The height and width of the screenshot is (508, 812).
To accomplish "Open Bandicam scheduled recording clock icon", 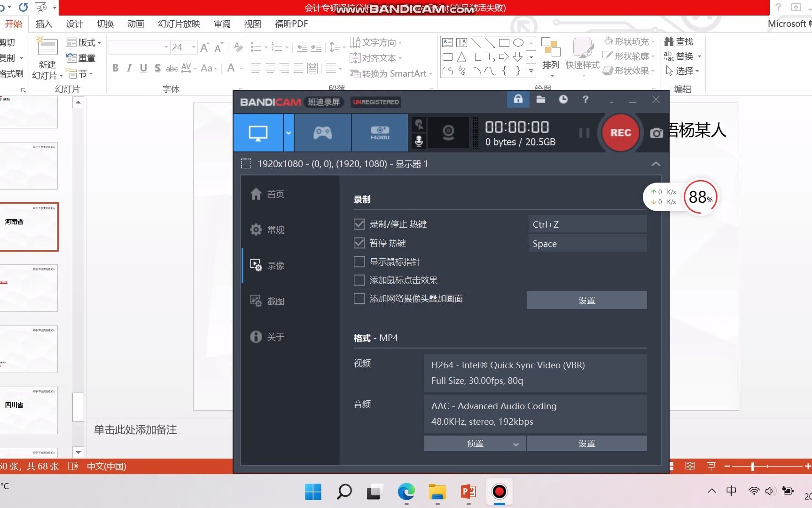I will click(563, 99).
